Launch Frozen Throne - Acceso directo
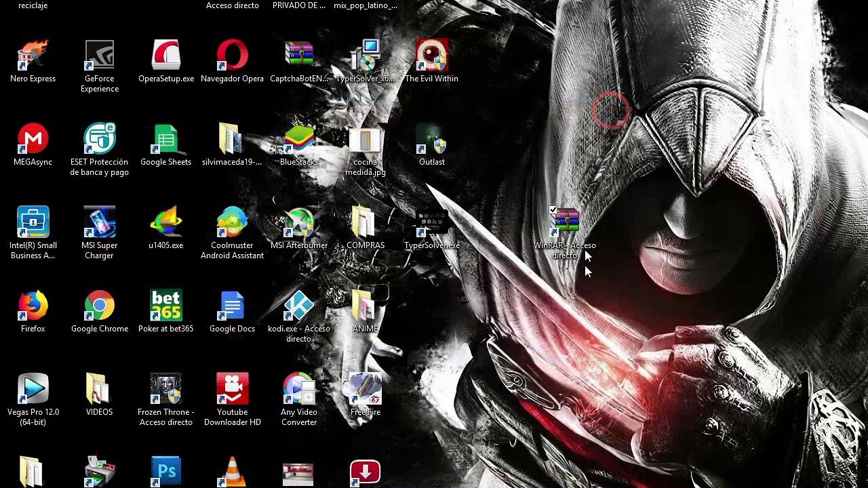Screen dimensions: 868x488 point(165,389)
